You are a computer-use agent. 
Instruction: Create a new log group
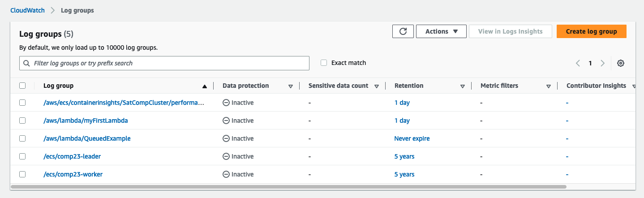point(591,31)
